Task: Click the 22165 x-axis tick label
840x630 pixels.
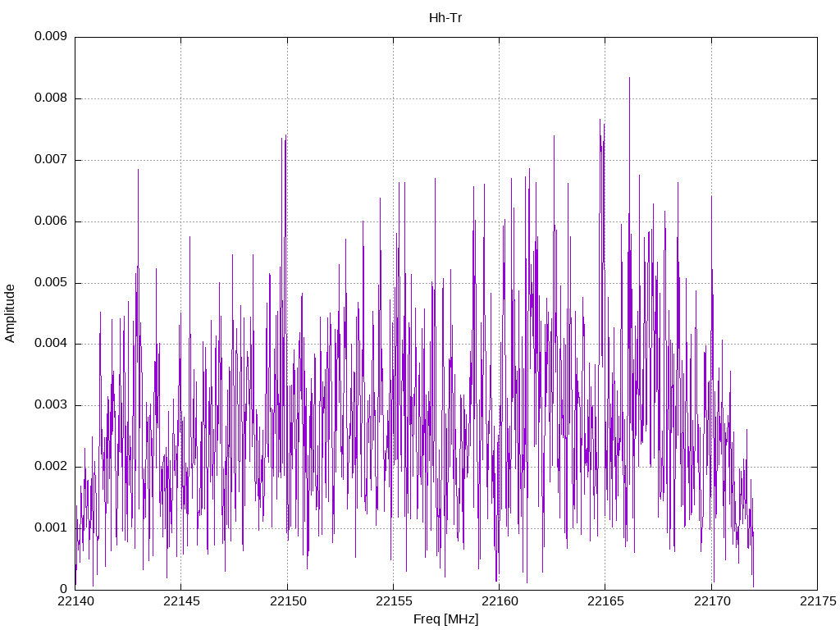Action: pyautogui.click(x=605, y=602)
